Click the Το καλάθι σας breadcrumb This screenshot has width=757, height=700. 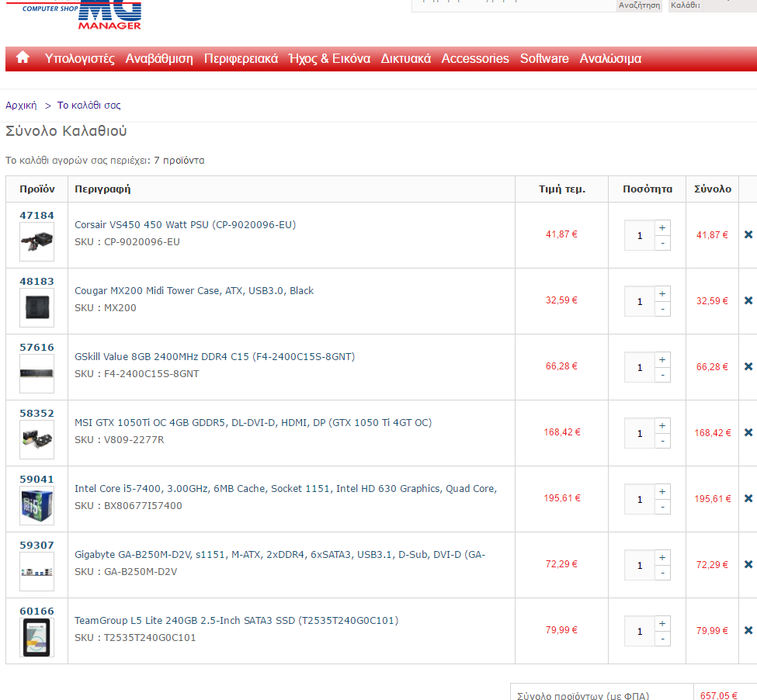pyautogui.click(x=89, y=106)
